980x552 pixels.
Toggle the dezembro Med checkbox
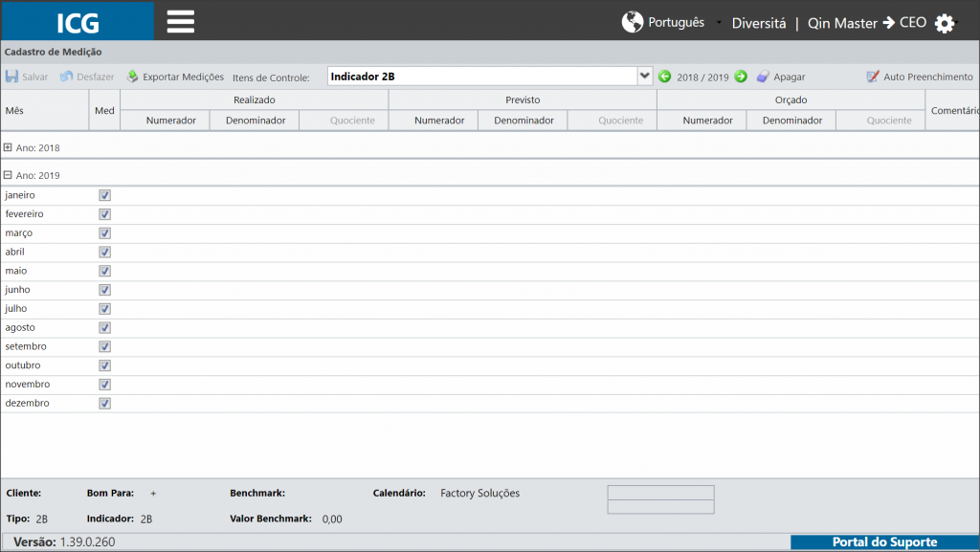(104, 404)
